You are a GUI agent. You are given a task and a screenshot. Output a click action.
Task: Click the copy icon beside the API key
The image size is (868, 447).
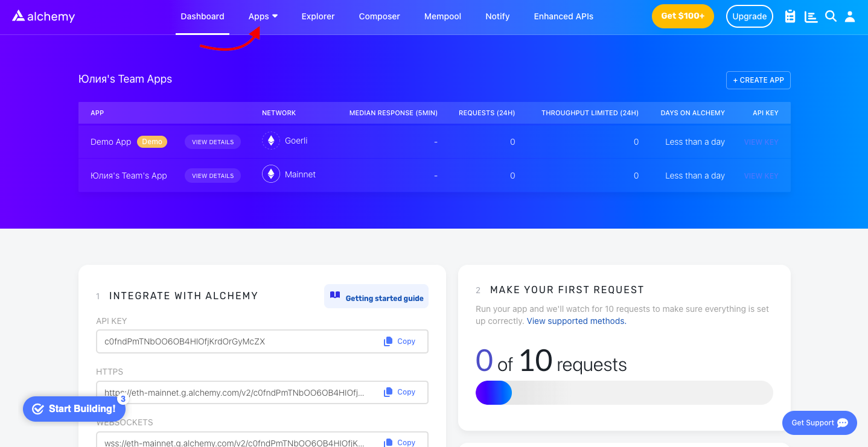[x=388, y=341]
